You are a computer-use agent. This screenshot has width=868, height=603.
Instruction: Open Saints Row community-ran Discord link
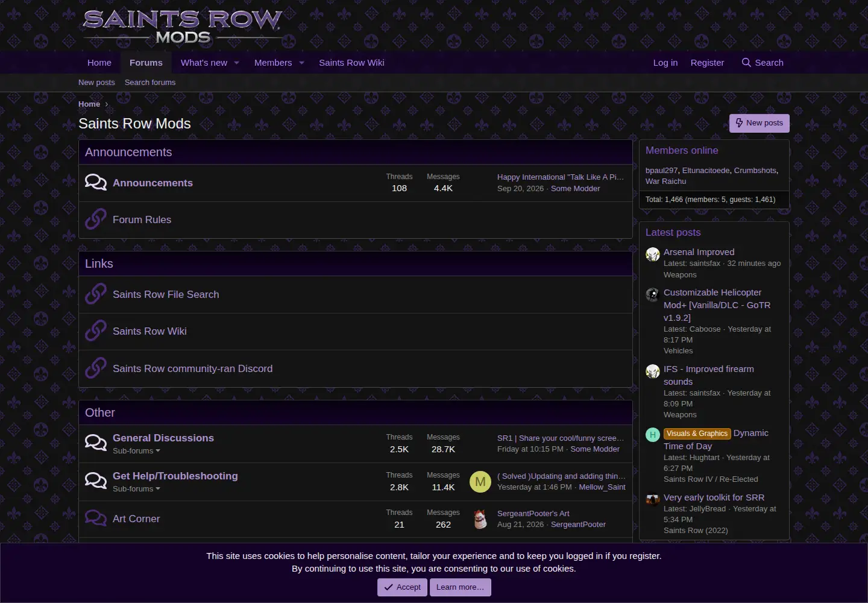tap(192, 368)
